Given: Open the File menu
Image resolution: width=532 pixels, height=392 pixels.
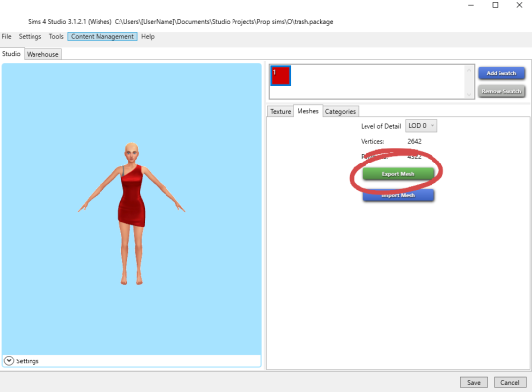Looking at the screenshot, I should pyautogui.click(x=7, y=36).
